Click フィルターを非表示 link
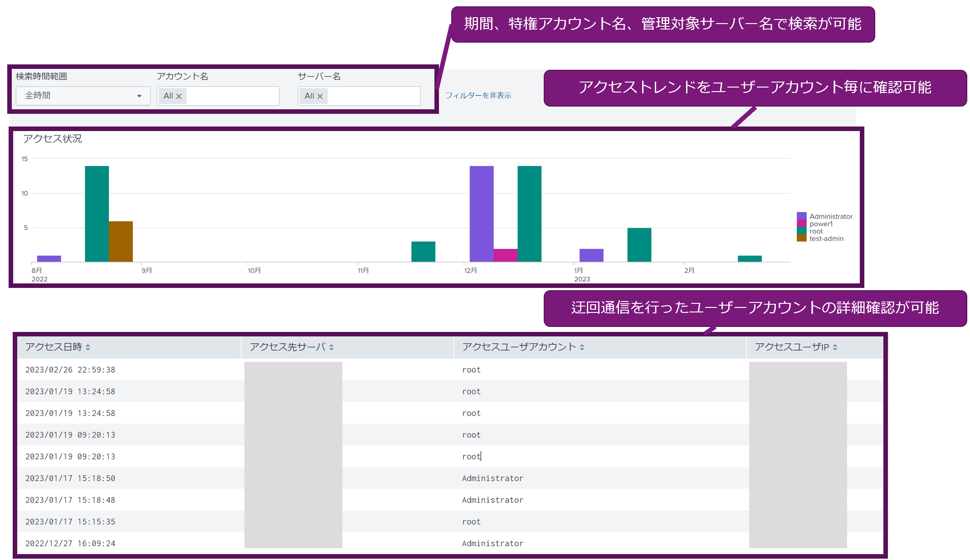The height and width of the screenshot is (560, 970). click(x=478, y=95)
